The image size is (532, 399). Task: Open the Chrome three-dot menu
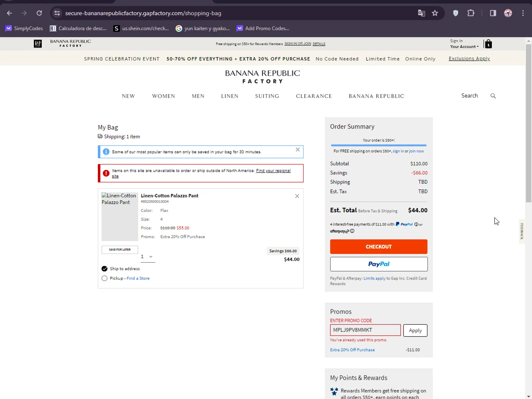coord(523,13)
